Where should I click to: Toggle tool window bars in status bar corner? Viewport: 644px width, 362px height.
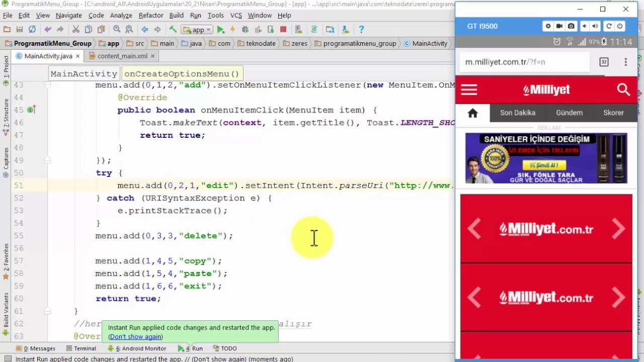coord(8,358)
